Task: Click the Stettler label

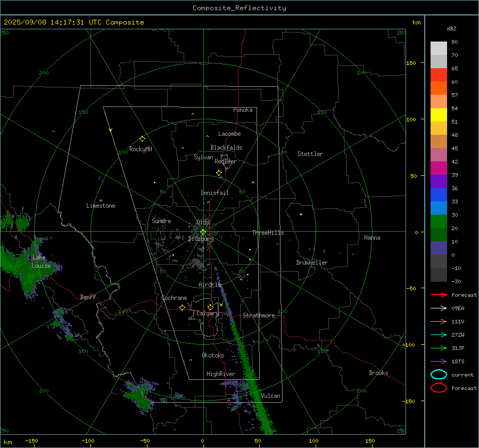Action: (310, 154)
